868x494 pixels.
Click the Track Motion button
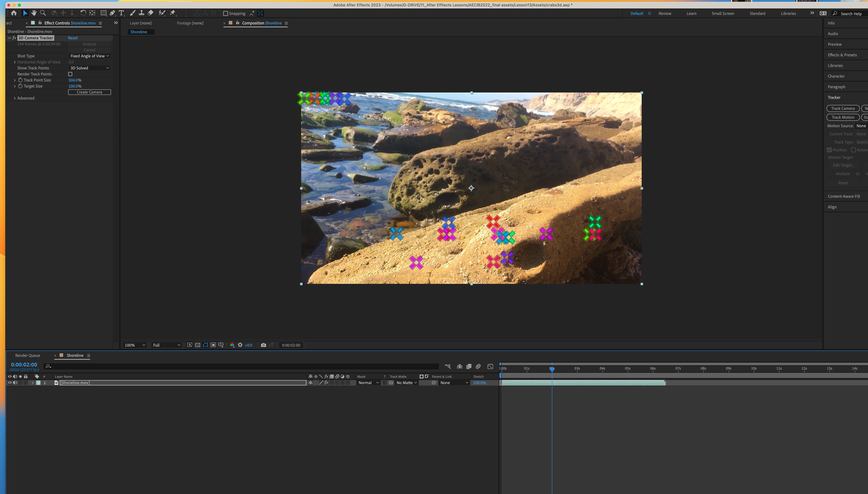[842, 117]
